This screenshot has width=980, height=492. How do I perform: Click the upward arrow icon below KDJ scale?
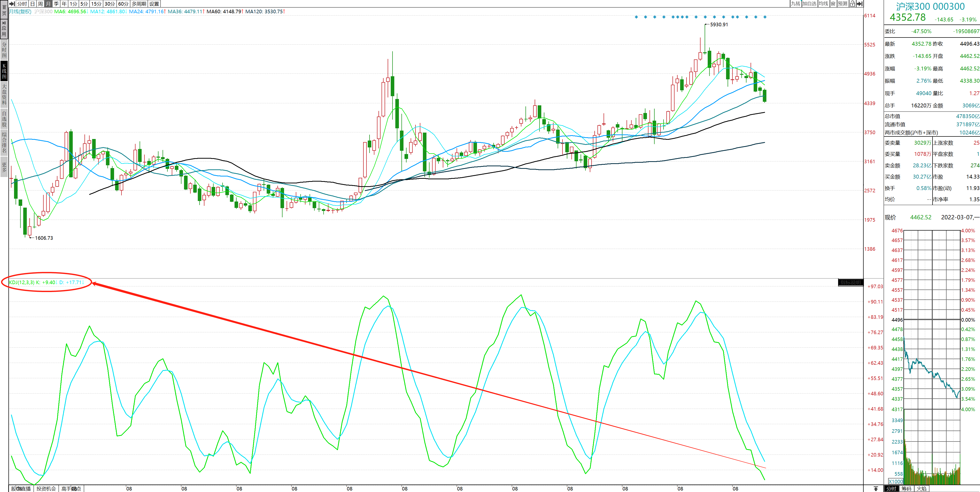tap(876, 489)
